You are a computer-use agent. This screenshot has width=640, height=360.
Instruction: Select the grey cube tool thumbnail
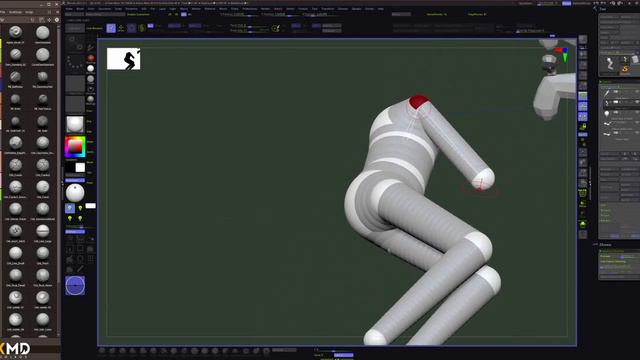(x=635, y=60)
